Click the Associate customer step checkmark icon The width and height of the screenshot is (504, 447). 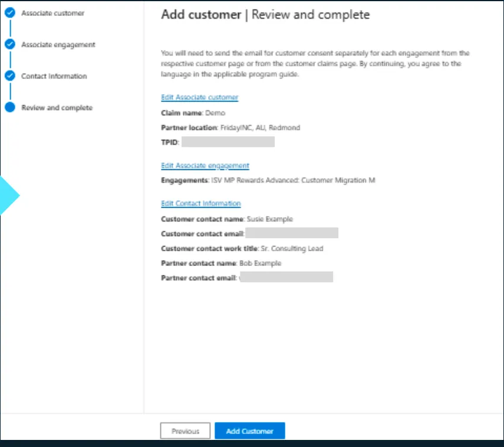(x=10, y=13)
